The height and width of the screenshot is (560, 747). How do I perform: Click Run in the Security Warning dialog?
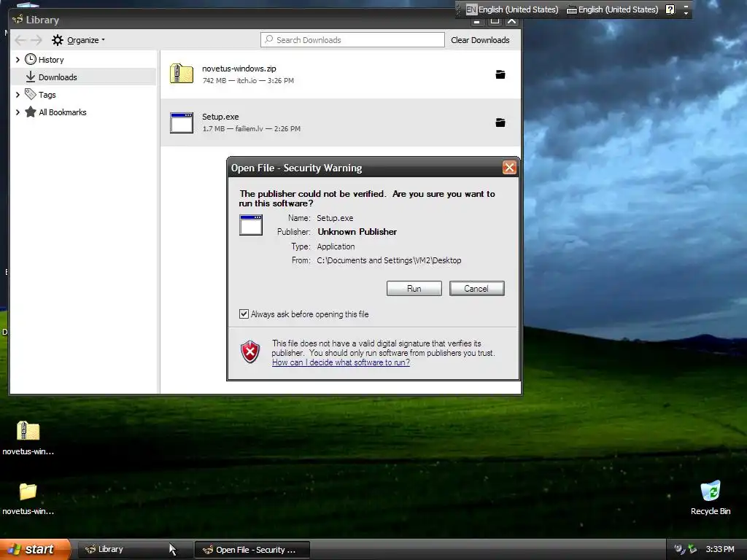coord(414,289)
